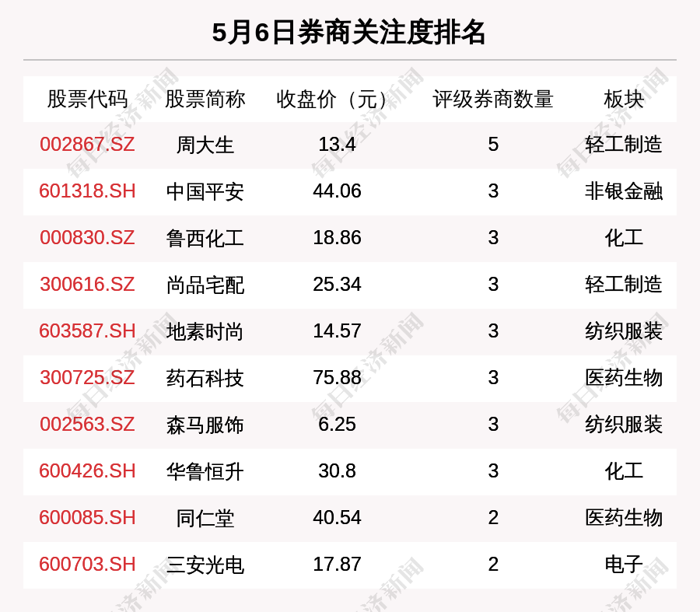This screenshot has width=700, height=612.
Task: Select sector 纺织服装 in 森马服饰 row
Action: pos(624,424)
